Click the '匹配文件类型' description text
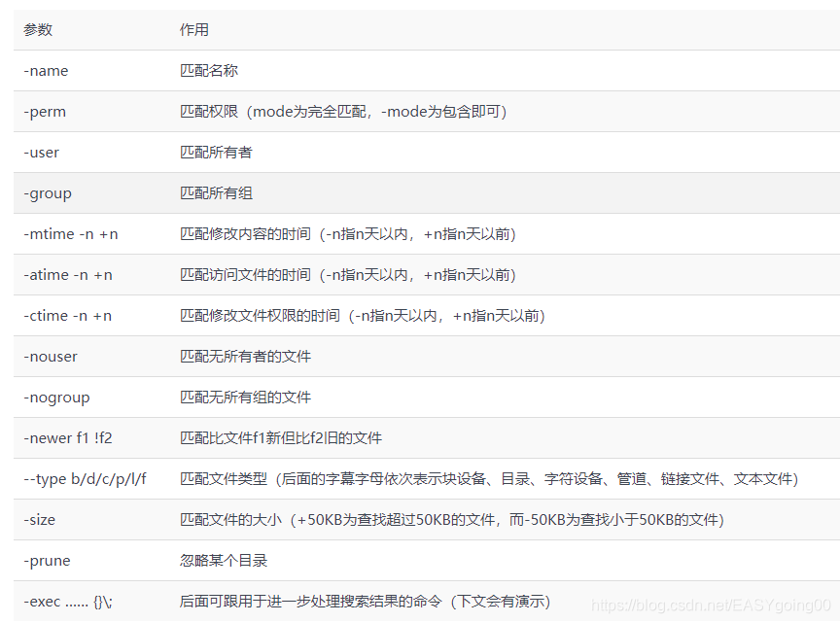This screenshot has height=623, width=840. [489, 479]
